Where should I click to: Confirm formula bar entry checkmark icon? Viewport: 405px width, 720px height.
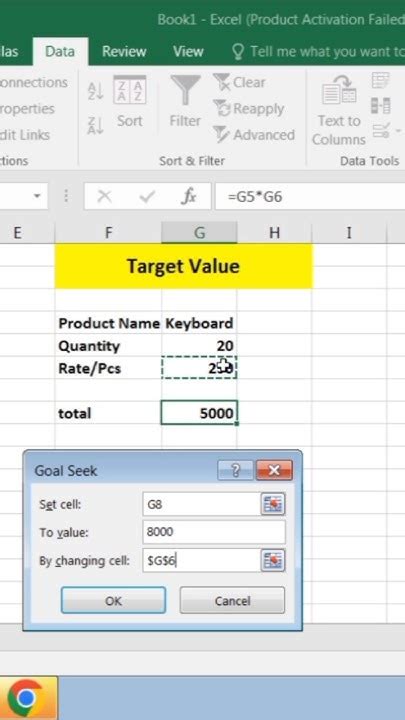pos(147,197)
